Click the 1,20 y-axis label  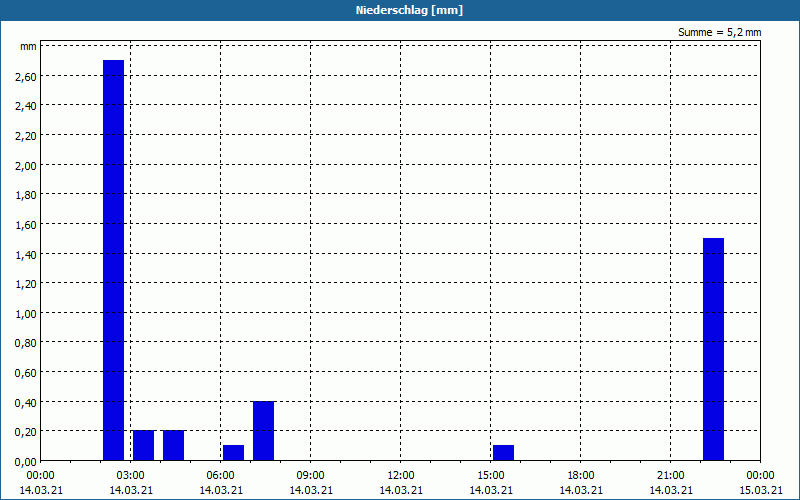26,284
